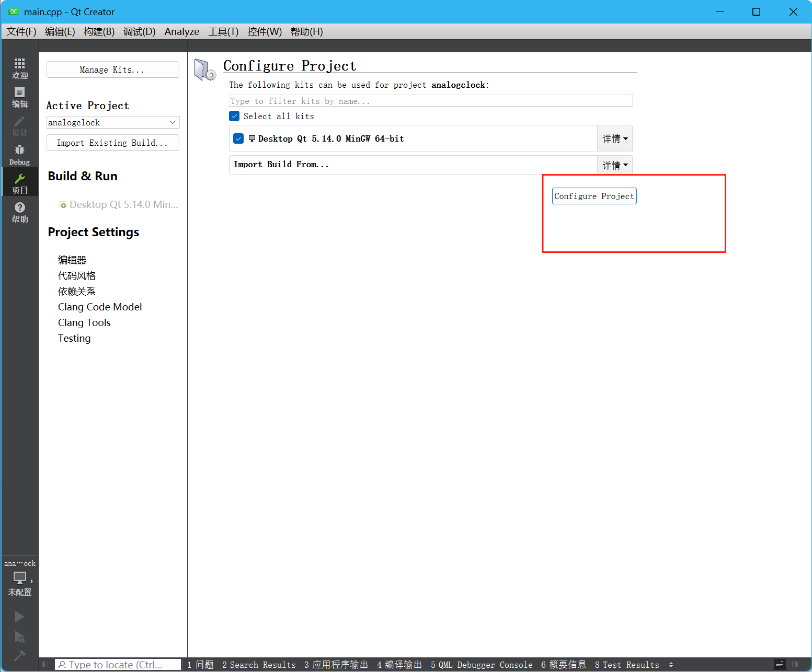Screen dimensions: 812x672
Task: Open the 调试(D) menu
Action: [x=139, y=31]
